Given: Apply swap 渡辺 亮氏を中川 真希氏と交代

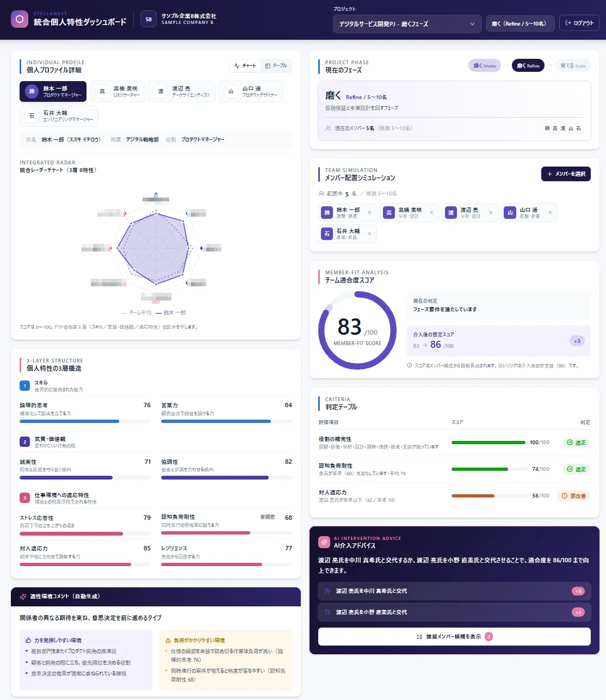Looking at the screenshot, I should (454, 591).
